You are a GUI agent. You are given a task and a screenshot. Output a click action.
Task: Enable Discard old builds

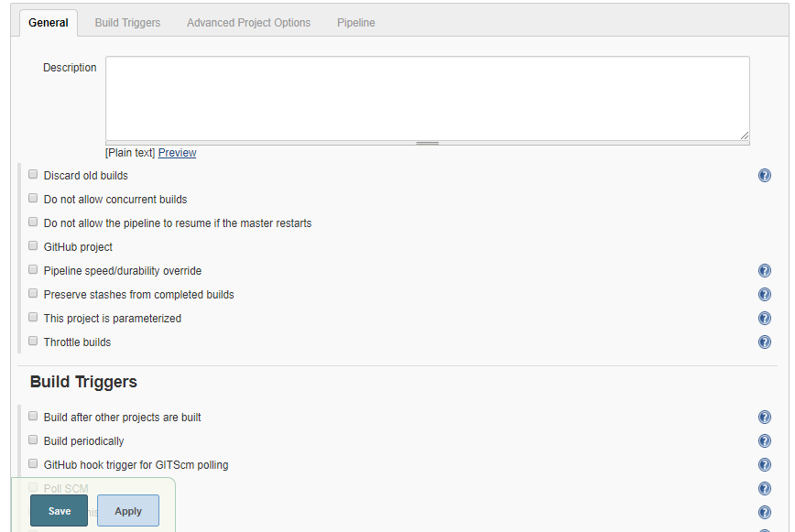[33, 174]
